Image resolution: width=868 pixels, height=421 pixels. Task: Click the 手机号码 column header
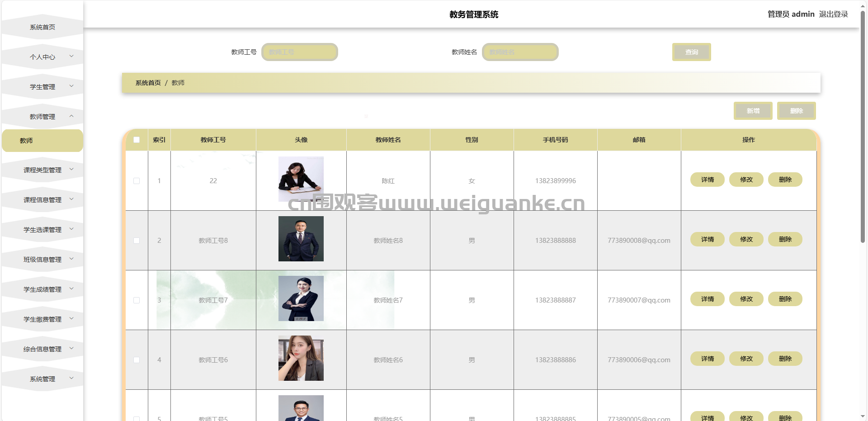click(x=556, y=140)
